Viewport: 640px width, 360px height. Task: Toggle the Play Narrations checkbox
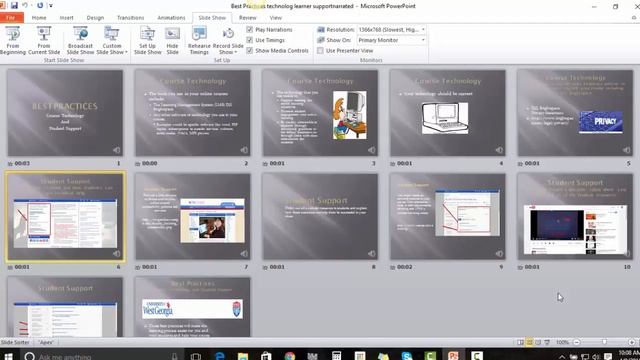click(x=250, y=29)
